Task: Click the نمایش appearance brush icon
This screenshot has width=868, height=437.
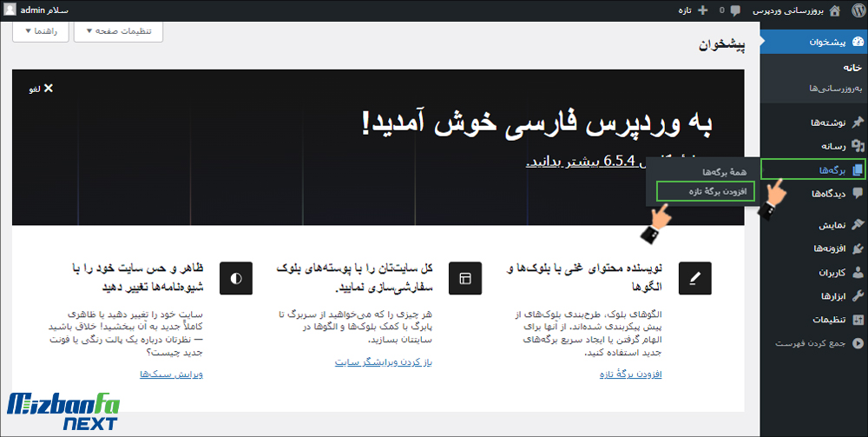Action: coord(858,225)
